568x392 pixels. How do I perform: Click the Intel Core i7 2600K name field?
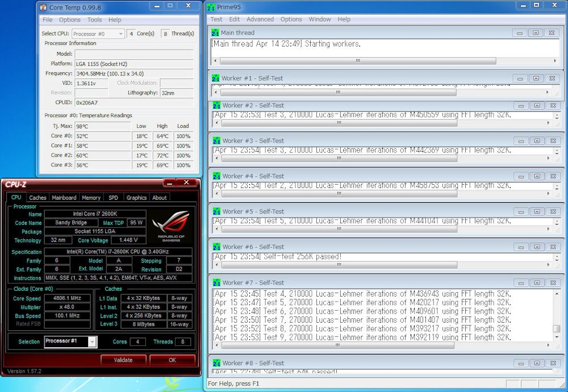point(95,214)
